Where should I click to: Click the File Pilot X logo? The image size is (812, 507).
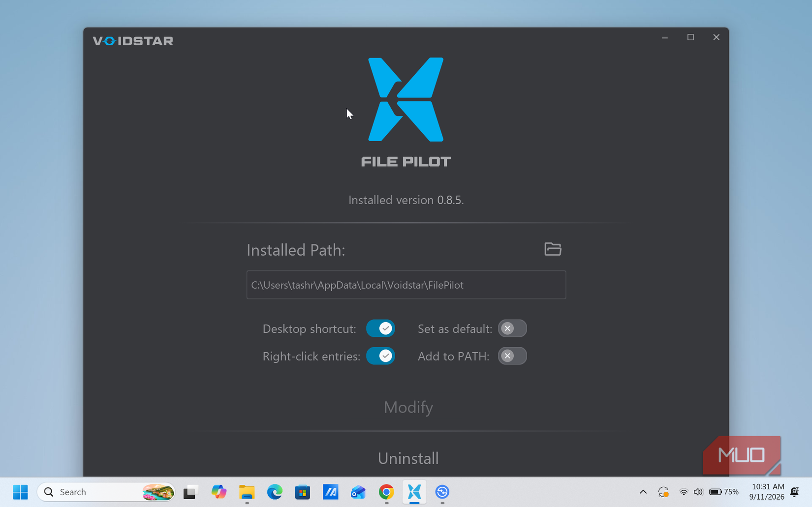click(x=406, y=99)
